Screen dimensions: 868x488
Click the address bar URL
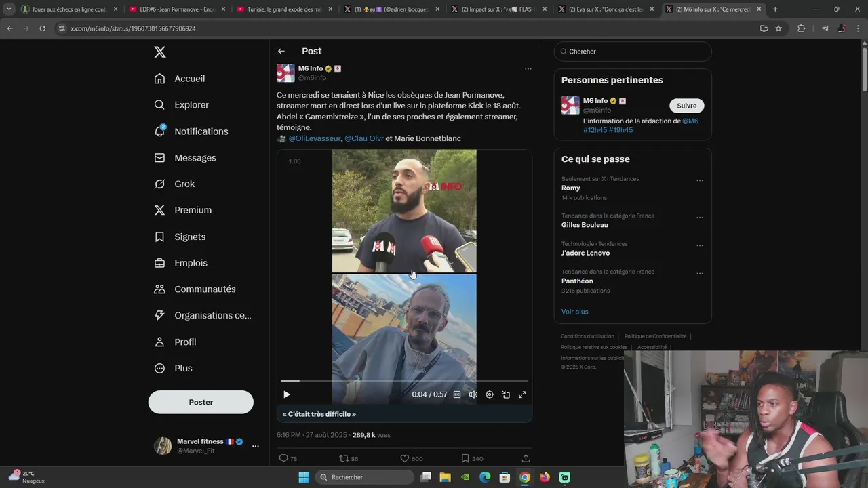[x=133, y=28]
